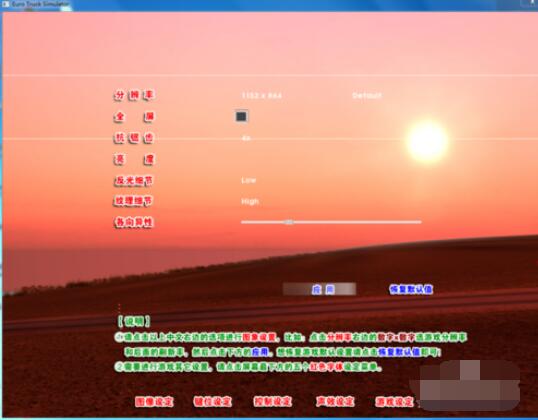Open the 1152 x 864 resolution selector
Viewport: 538px width, 420px height.
tap(261, 95)
